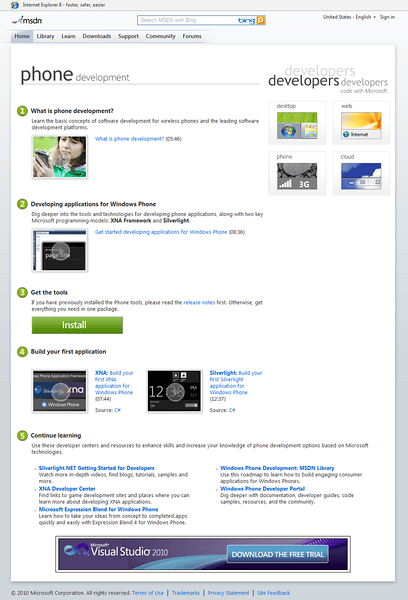
Task: Play the Windows Phone developing applications video
Action: pyautogui.click(x=60, y=250)
